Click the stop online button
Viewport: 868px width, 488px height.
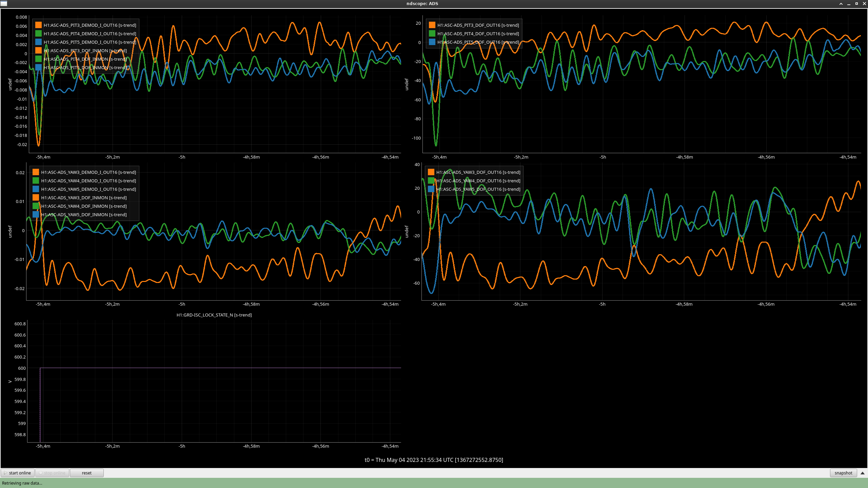(x=52, y=473)
